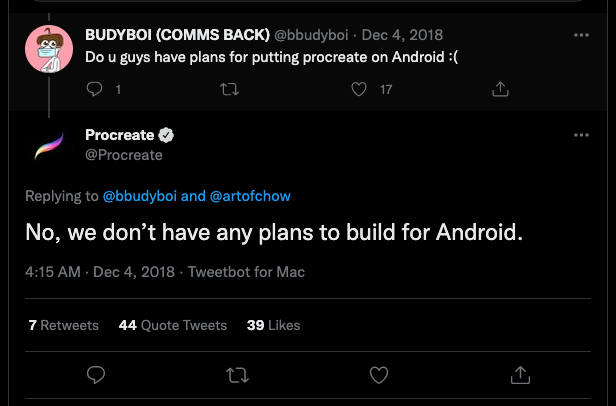Open more options for BUDYBOI's tweet
The image size is (616, 406).
pyautogui.click(x=581, y=35)
